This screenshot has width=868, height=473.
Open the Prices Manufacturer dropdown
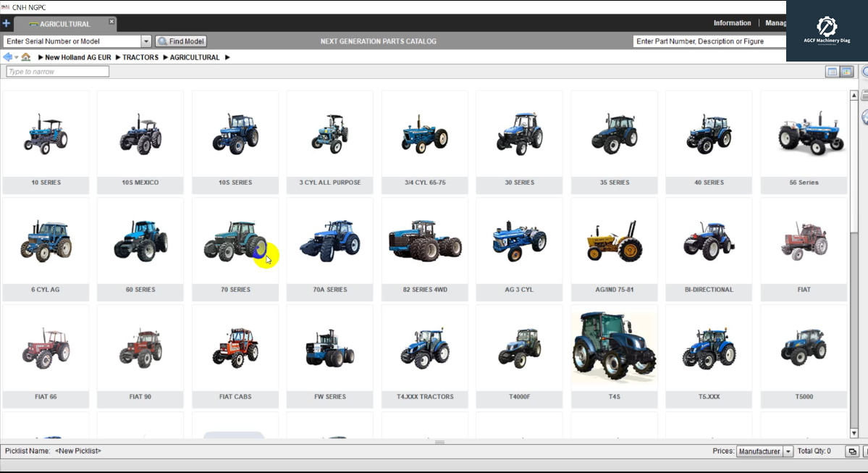pos(789,451)
